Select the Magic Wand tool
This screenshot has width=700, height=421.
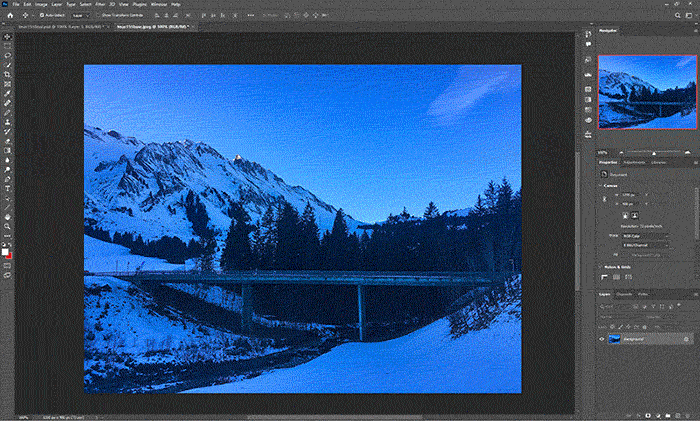(x=7, y=65)
